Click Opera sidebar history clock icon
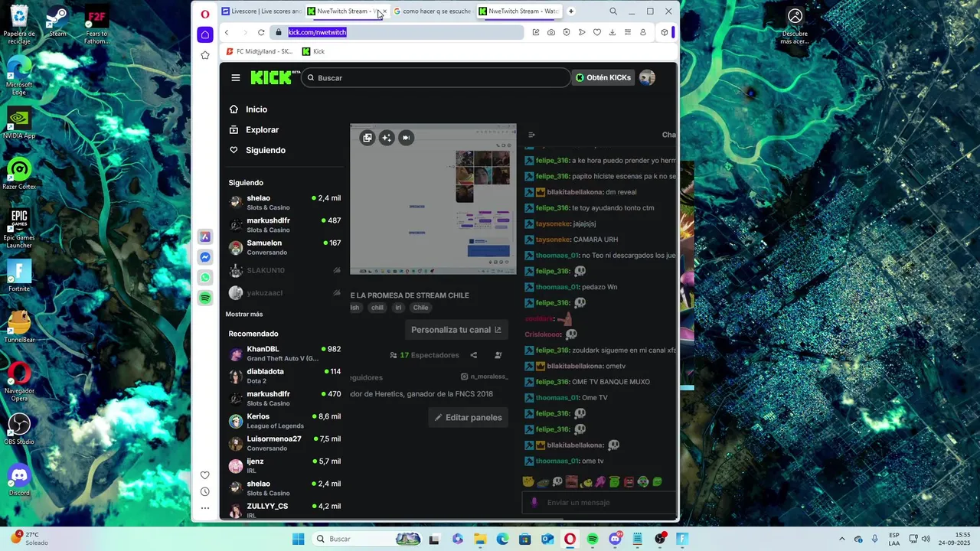980x551 pixels. click(x=204, y=492)
